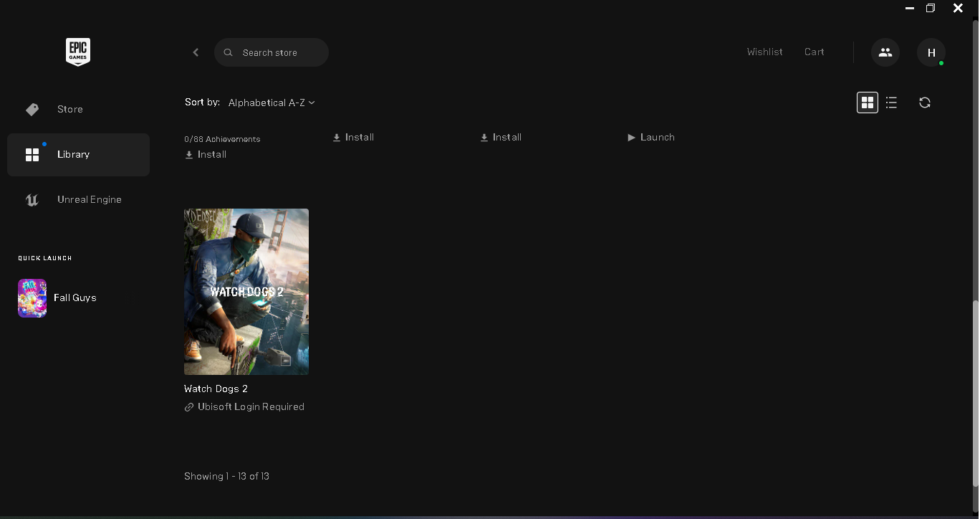Image resolution: width=980 pixels, height=519 pixels.
Task: Click the "Showing 1 - 13 of 13" text
Action: coord(226,476)
